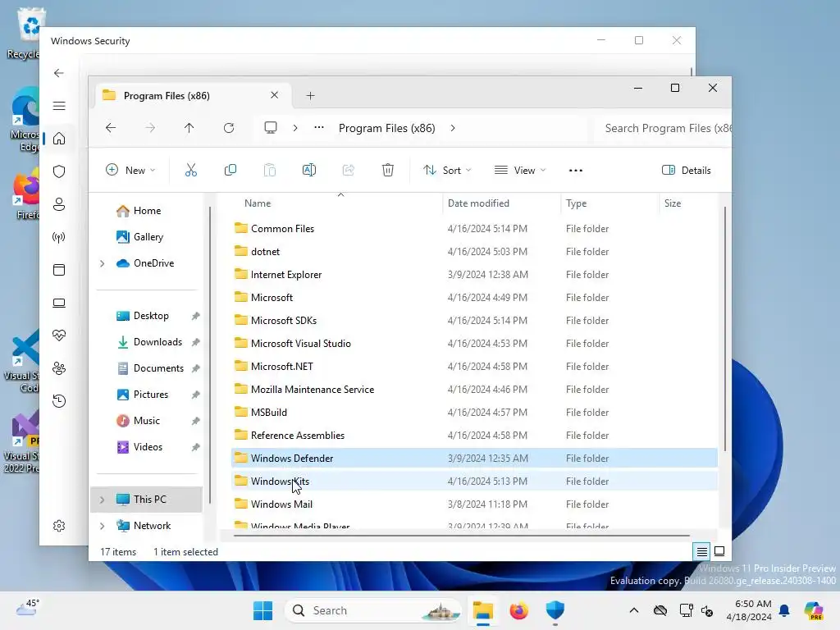The height and width of the screenshot is (630, 840).
Task: Open the Sort dropdown
Action: tap(447, 171)
